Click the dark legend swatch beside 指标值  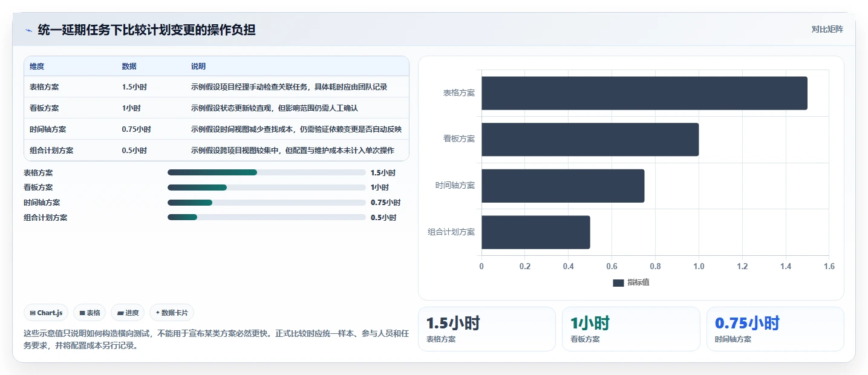[x=618, y=283]
